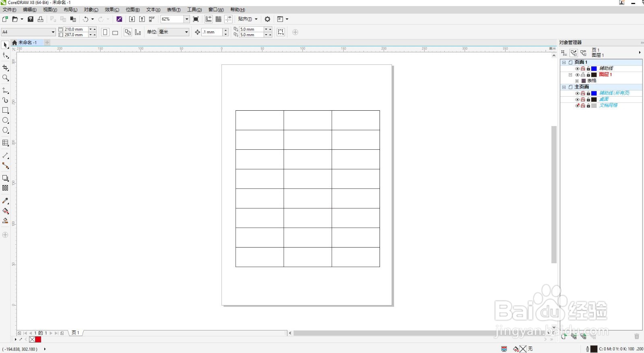The image size is (644, 353).
Task: Toggle lock icon on 图层 1
Action: pos(588,74)
